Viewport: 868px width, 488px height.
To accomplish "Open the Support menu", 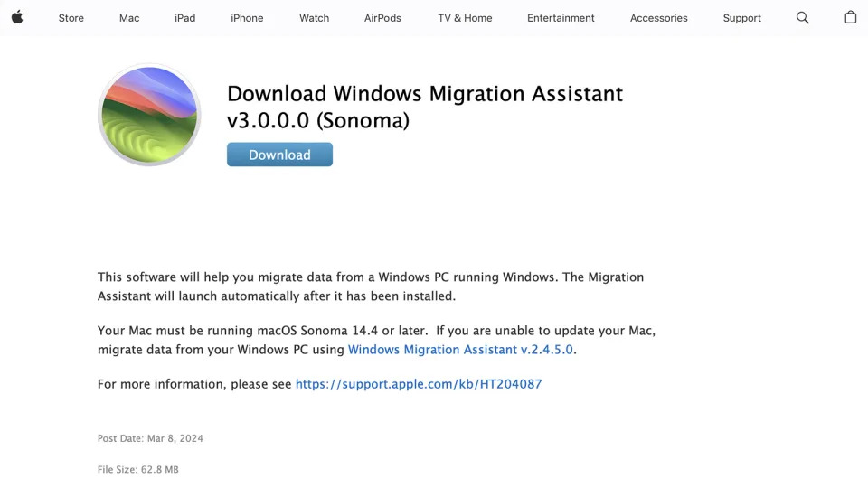I will tap(741, 18).
